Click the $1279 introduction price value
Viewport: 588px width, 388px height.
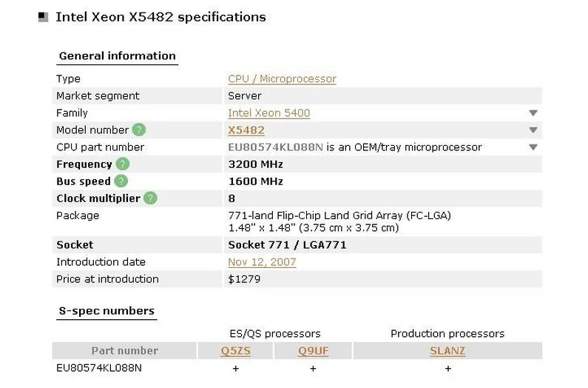tap(244, 279)
